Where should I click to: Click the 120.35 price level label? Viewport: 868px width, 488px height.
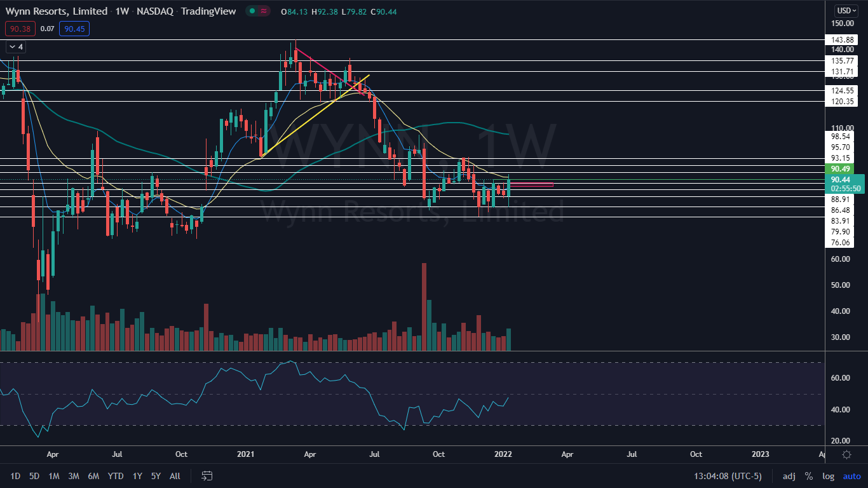(x=841, y=101)
